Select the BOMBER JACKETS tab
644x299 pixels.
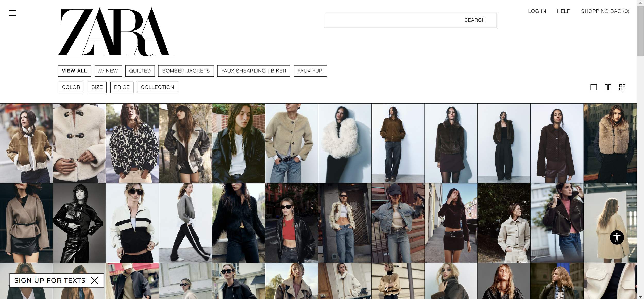click(186, 71)
